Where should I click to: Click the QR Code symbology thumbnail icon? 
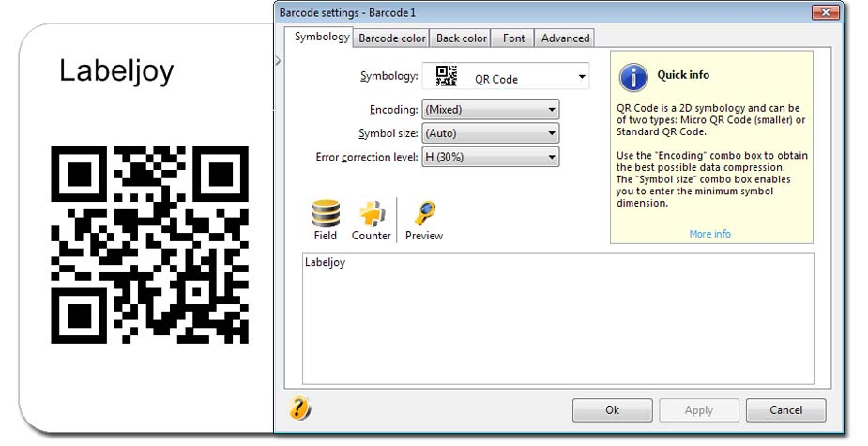tap(446, 76)
